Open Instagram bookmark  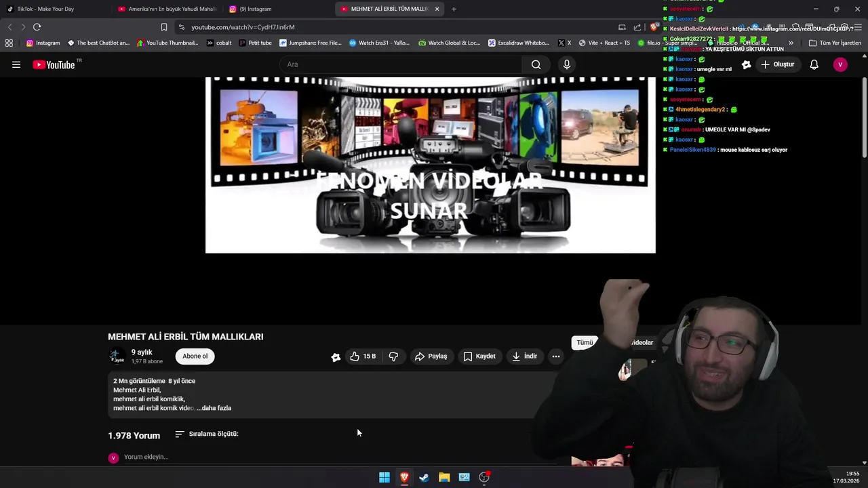[x=43, y=43]
